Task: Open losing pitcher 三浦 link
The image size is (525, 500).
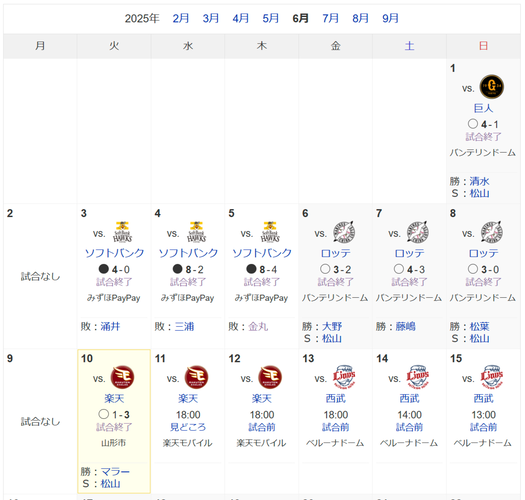Action: click(184, 327)
